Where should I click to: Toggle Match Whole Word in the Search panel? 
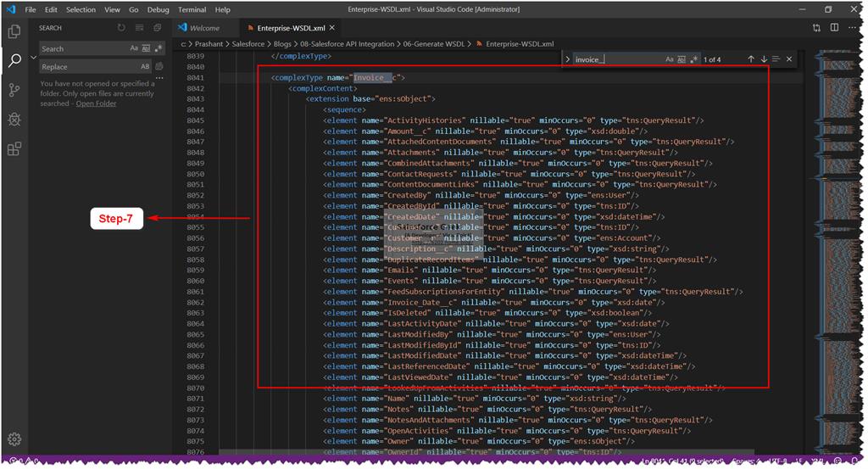point(146,48)
